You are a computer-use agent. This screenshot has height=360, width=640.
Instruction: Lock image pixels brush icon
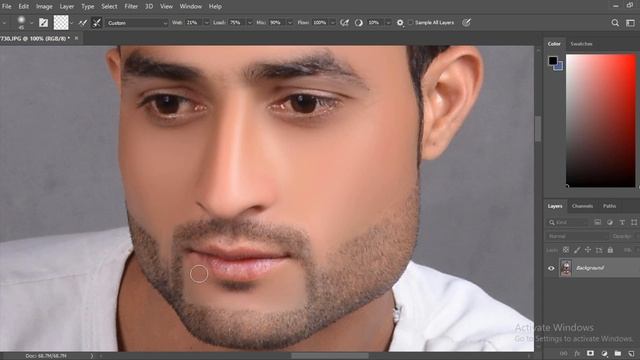[x=577, y=250]
